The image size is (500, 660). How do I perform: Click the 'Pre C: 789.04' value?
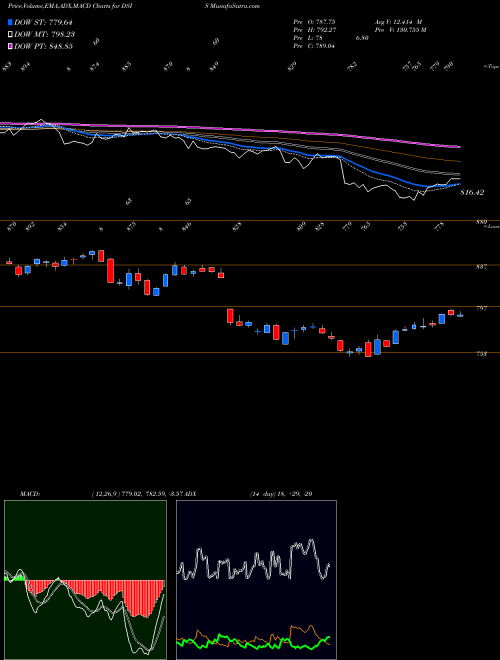coord(314,46)
